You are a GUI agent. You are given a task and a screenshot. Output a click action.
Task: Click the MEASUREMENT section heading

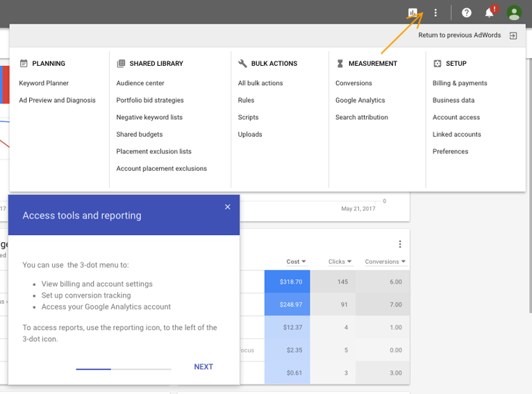coord(372,63)
